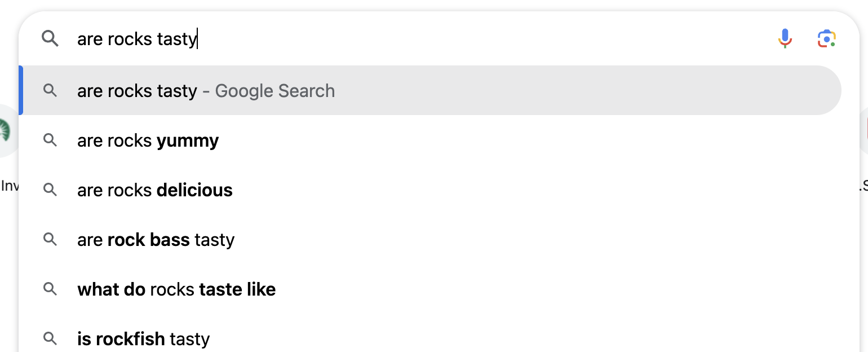Pick the 'is rockfish tasty' suggestion

point(143,339)
